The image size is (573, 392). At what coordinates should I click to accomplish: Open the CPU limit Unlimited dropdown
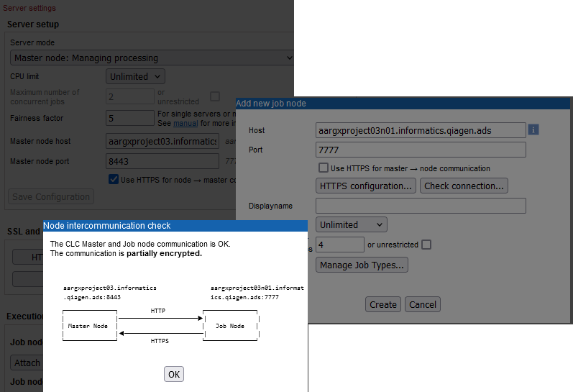pos(135,76)
